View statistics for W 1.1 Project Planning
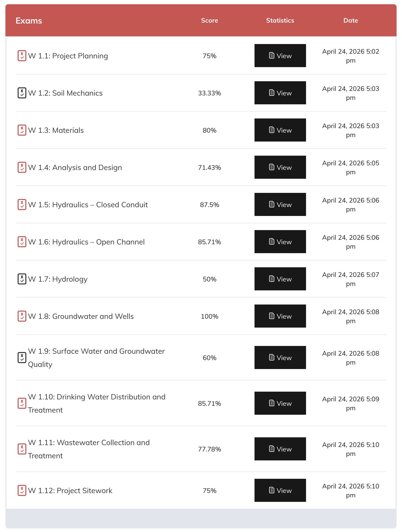The height and width of the screenshot is (532, 402). point(280,56)
